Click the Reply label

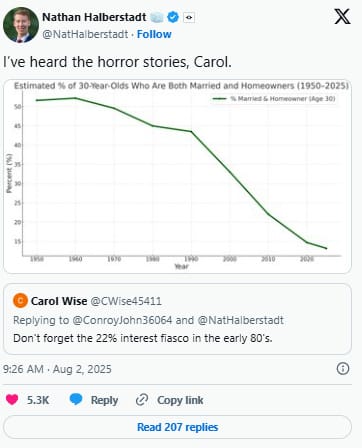(x=104, y=400)
